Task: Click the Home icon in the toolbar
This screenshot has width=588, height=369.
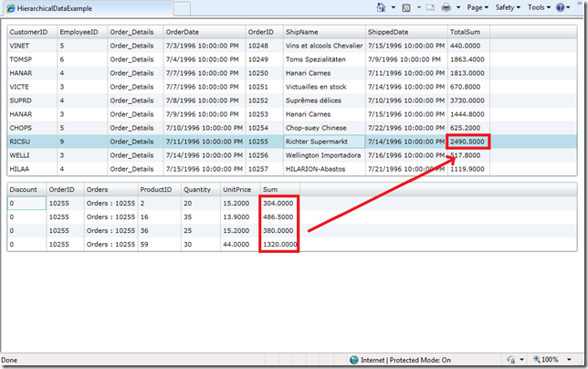Action: coord(381,7)
